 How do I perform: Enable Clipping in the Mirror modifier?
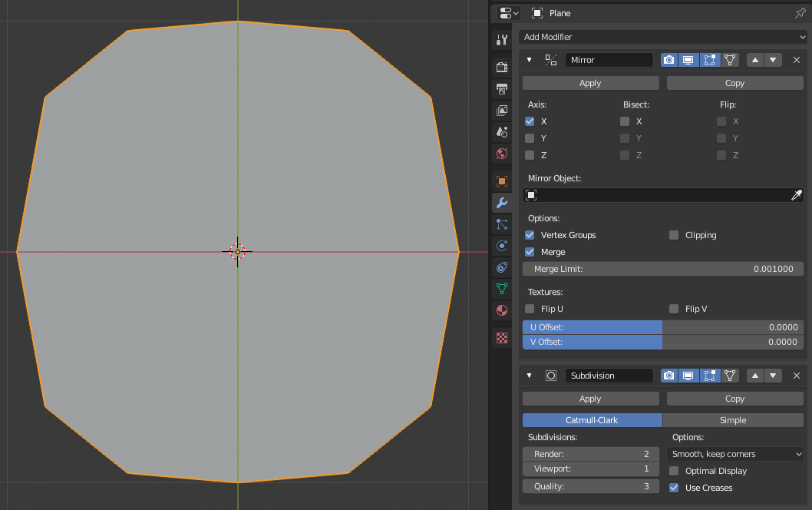674,235
